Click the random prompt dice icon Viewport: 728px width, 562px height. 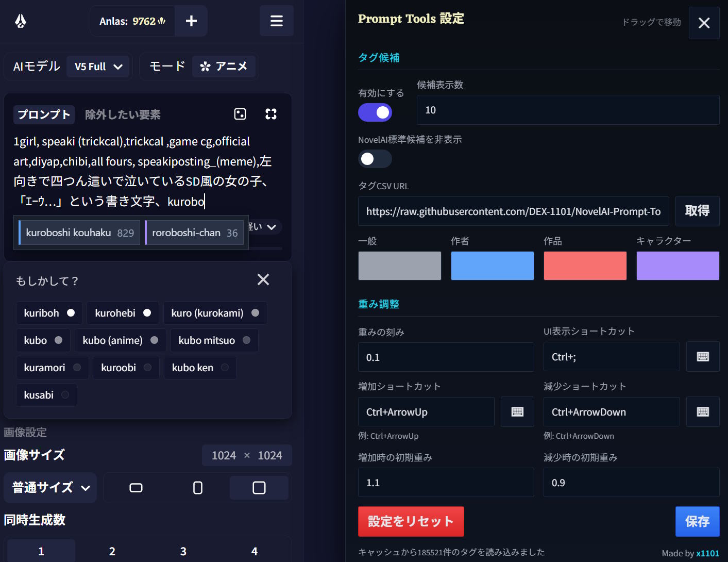point(240,114)
